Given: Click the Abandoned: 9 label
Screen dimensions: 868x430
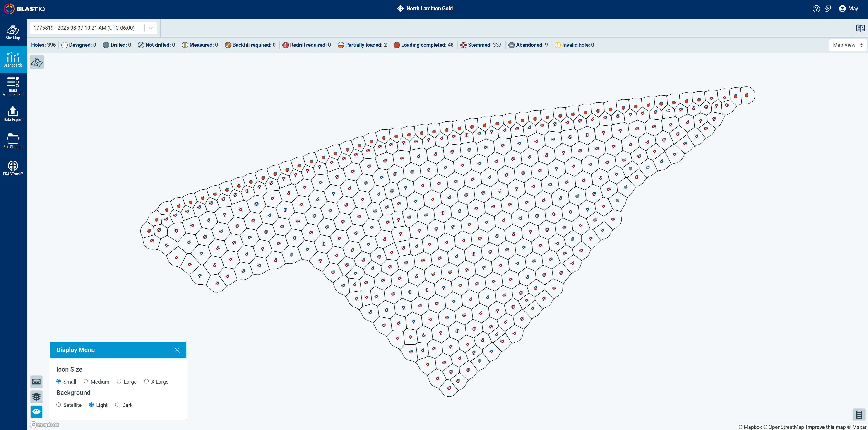Looking at the screenshot, I should pos(532,45).
